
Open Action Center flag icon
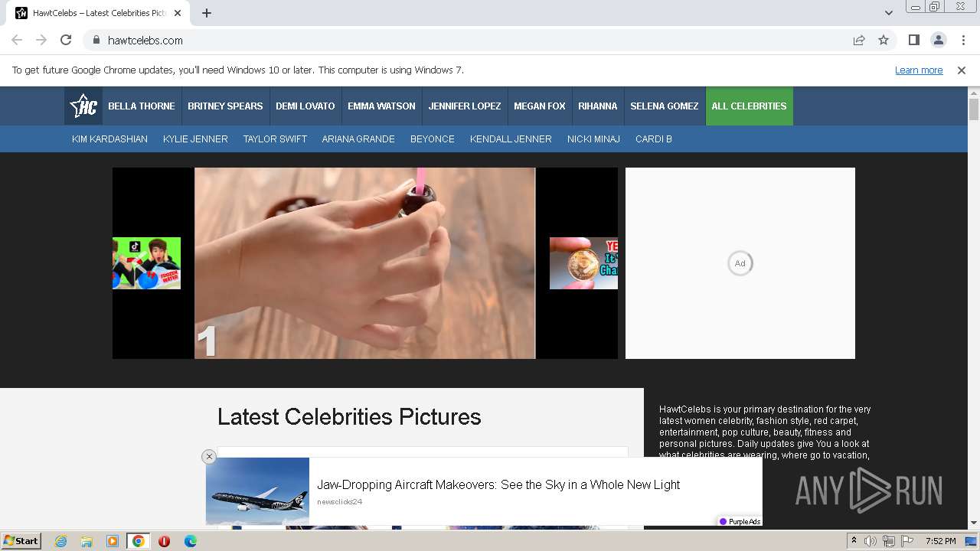point(906,541)
